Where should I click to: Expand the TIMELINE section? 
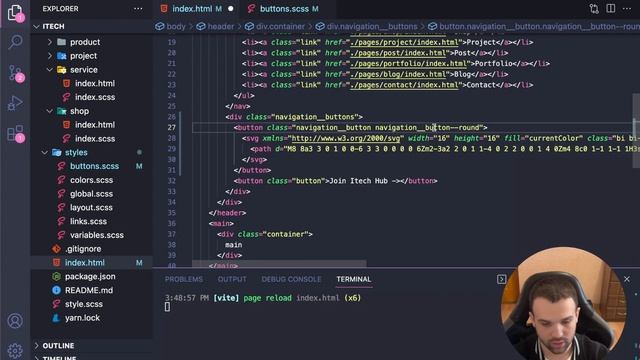pos(60,358)
